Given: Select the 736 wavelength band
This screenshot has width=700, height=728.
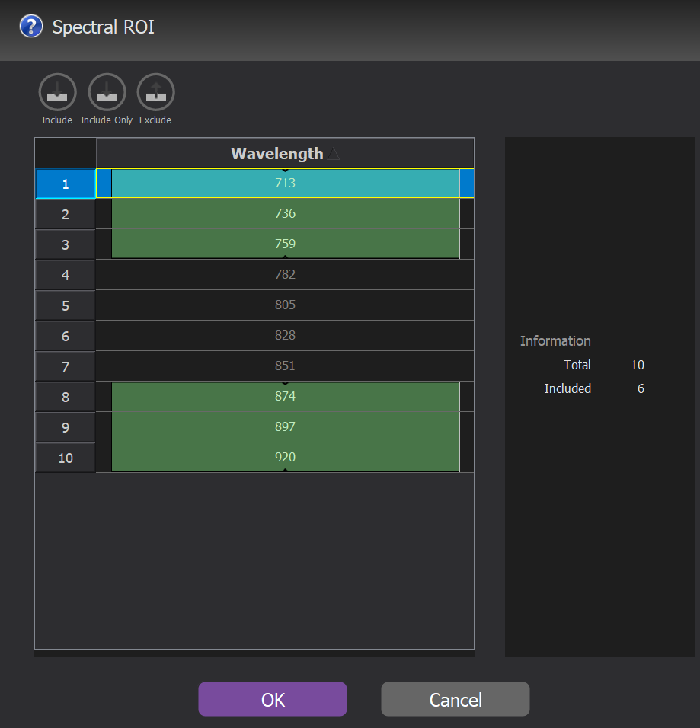Looking at the screenshot, I should click(285, 214).
